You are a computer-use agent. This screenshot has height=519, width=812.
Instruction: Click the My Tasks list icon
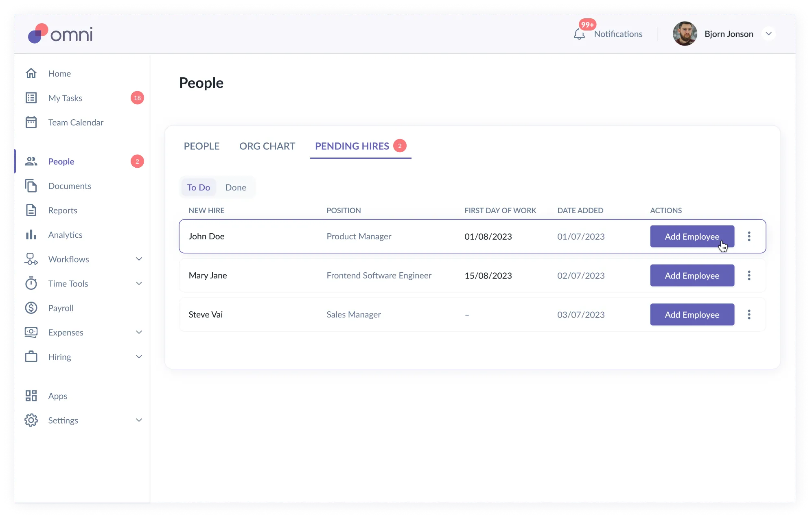point(31,98)
